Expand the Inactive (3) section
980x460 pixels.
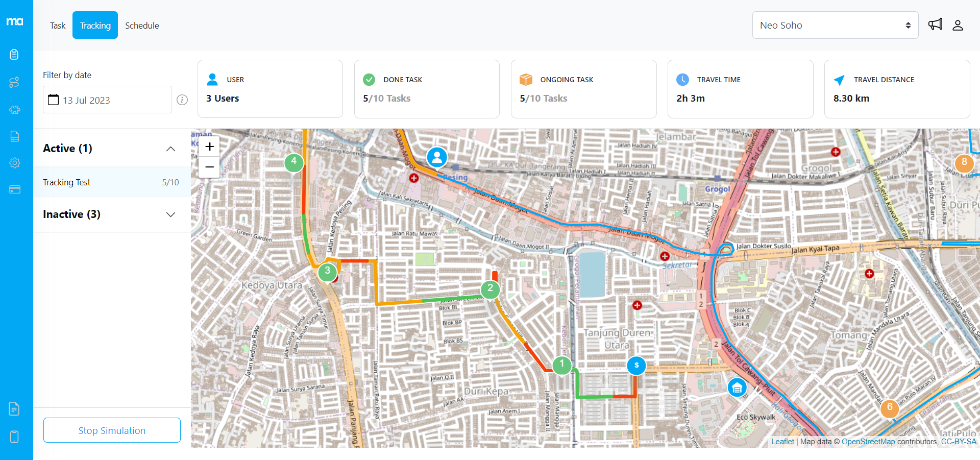pos(170,214)
